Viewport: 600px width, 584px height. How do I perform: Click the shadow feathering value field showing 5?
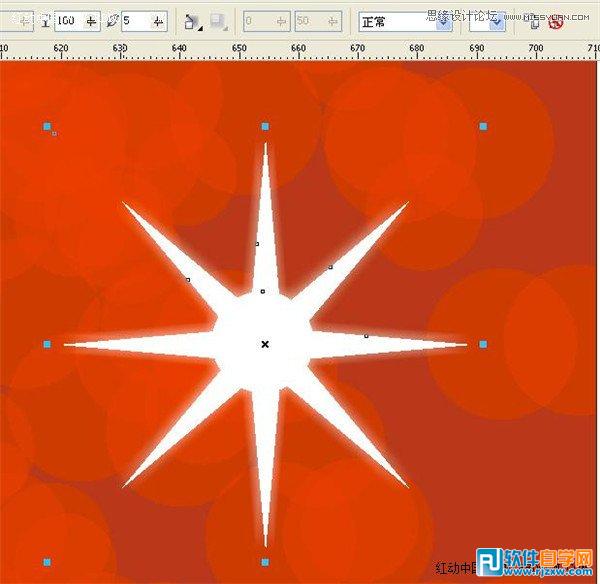pos(144,21)
